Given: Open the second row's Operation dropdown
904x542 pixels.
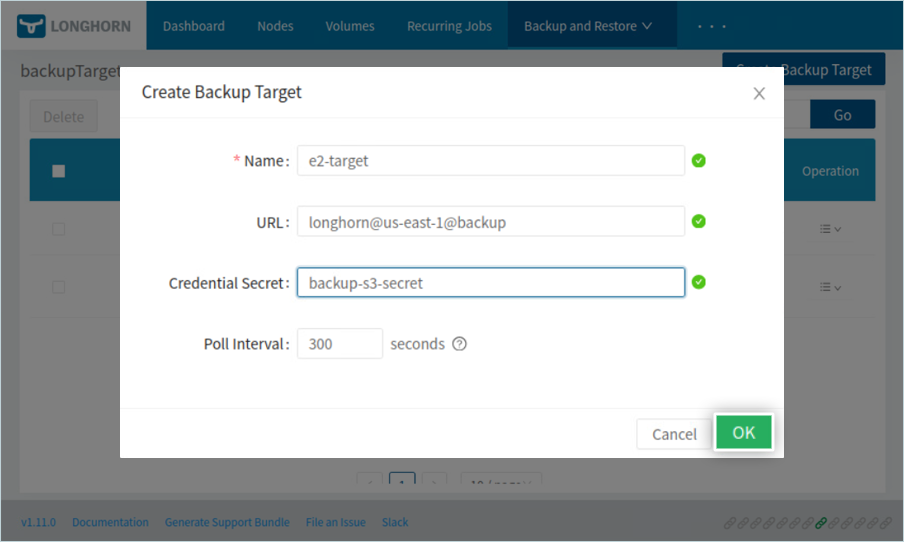Looking at the screenshot, I should pos(830,287).
